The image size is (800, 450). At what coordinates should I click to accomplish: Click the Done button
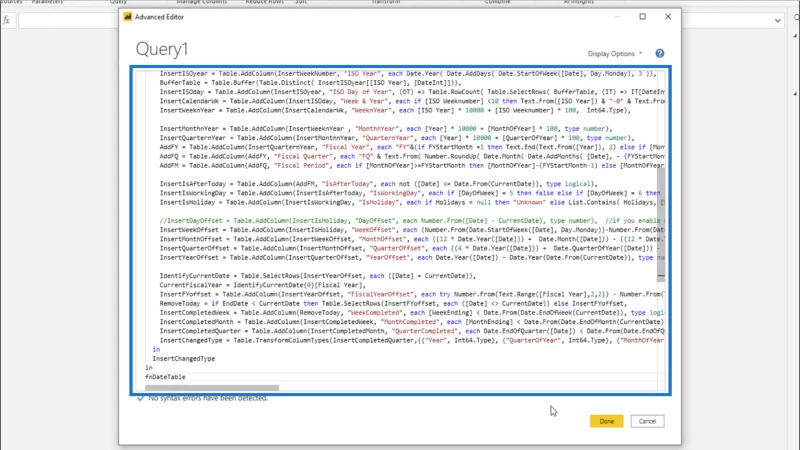tap(606, 421)
